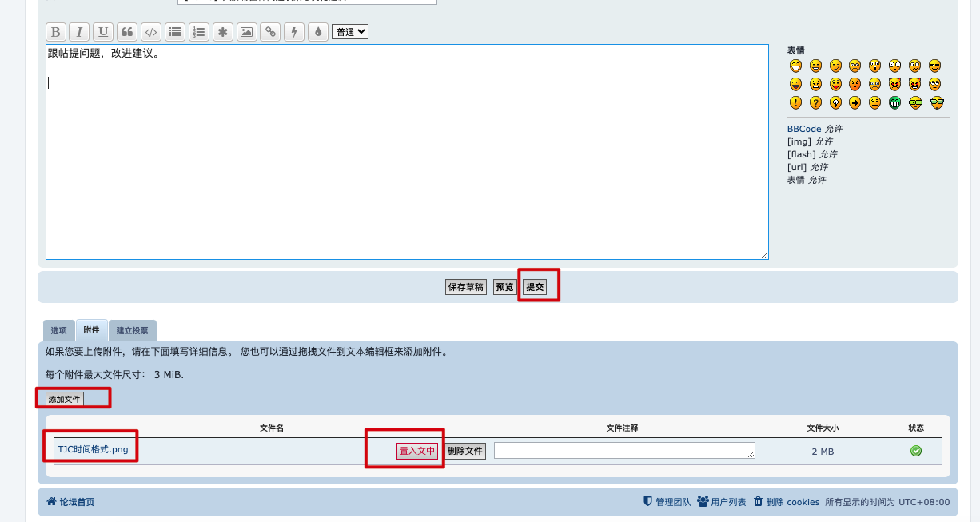Viewport: 980px width, 522px height.
Task: Open the 建立投票 tab
Action: coord(133,330)
